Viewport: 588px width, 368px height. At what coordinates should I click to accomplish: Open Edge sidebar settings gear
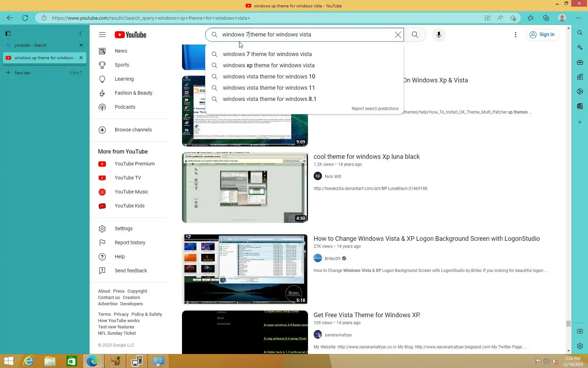tap(580, 346)
